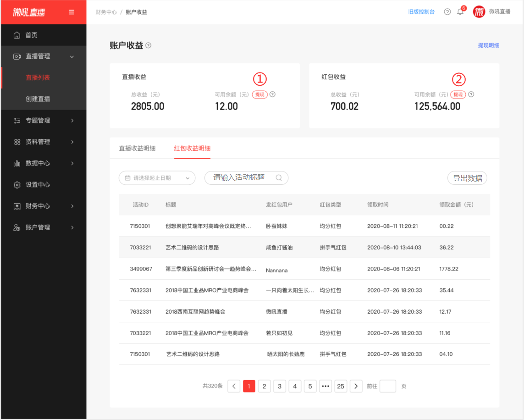The image size is (524, 420).
Task: Open notifications bell icon
Action: (x=460, y=12)
